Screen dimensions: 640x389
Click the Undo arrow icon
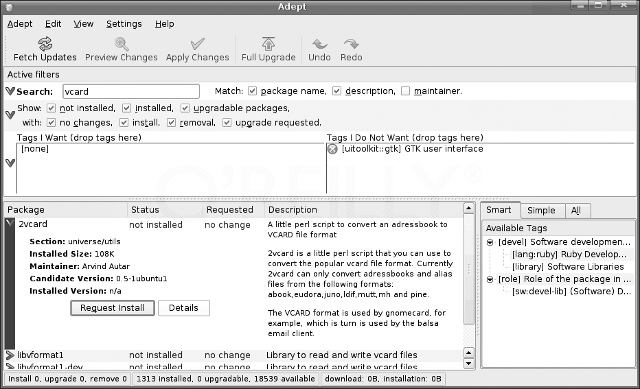[320, 44]
